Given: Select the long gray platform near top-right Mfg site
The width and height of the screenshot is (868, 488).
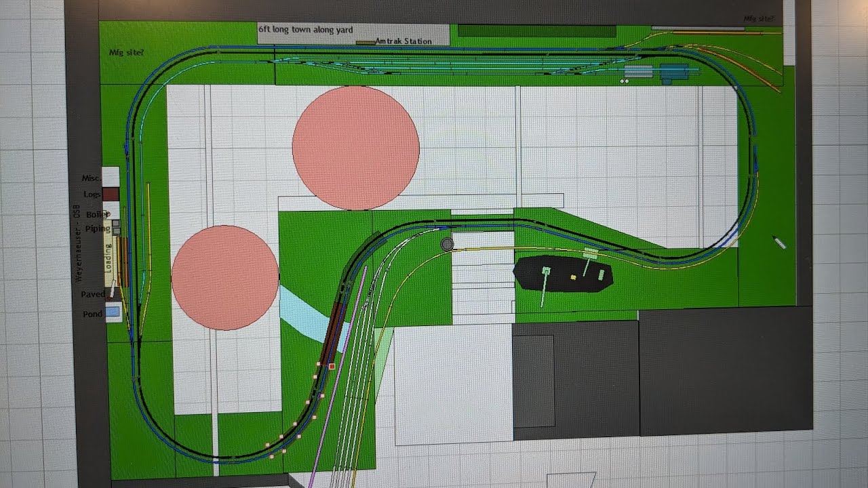Looking at the screenshot, I should pyautogui.click(x=698, y=29).
